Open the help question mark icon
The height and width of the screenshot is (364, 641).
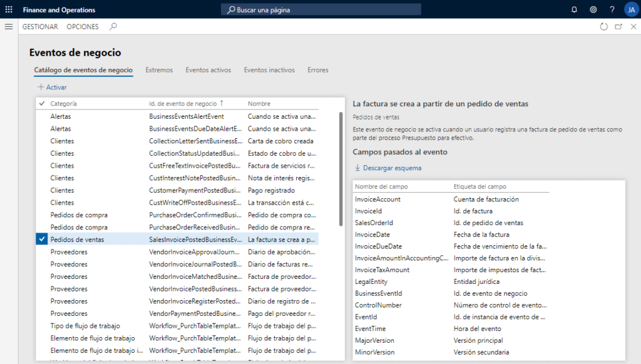click(612, 9)
